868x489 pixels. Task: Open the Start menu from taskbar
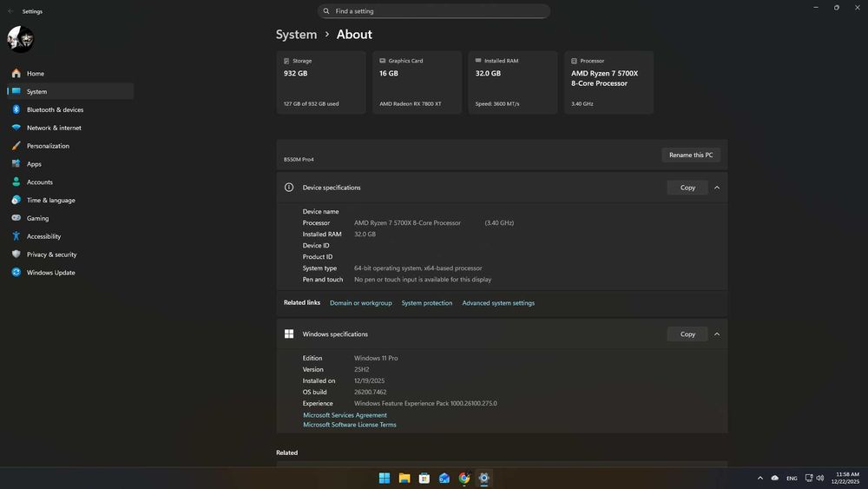pos(385,478)
